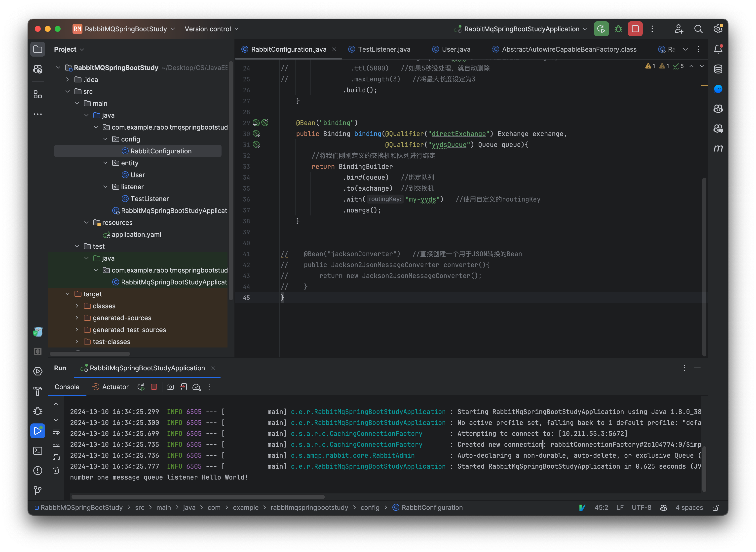Click the console horizontal scrollbar

pyautogui.click(x=198, y=497)
